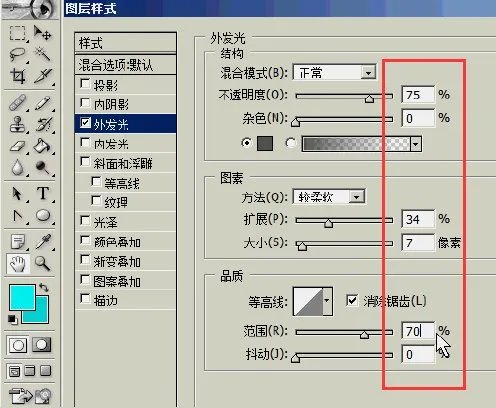Screen dimensions: 496x408
Task: Open the 等高线 contour picker arrow
Action: pyautogui.click(x=327, y=301)
